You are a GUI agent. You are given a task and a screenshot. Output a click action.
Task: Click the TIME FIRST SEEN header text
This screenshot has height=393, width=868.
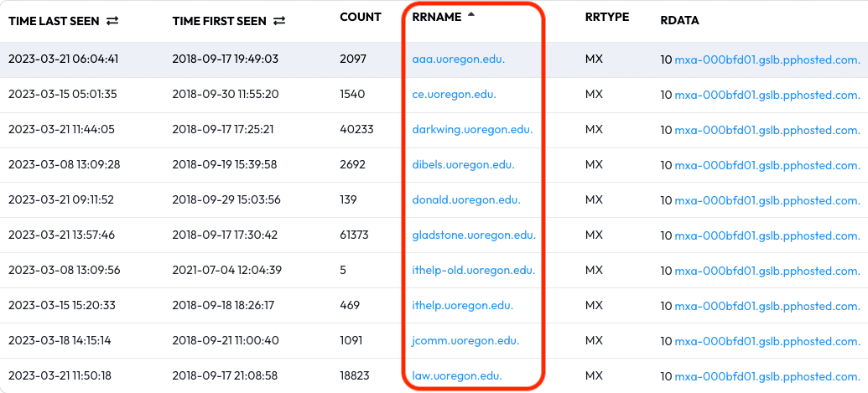pyautogui.click(x=219, y=21)
